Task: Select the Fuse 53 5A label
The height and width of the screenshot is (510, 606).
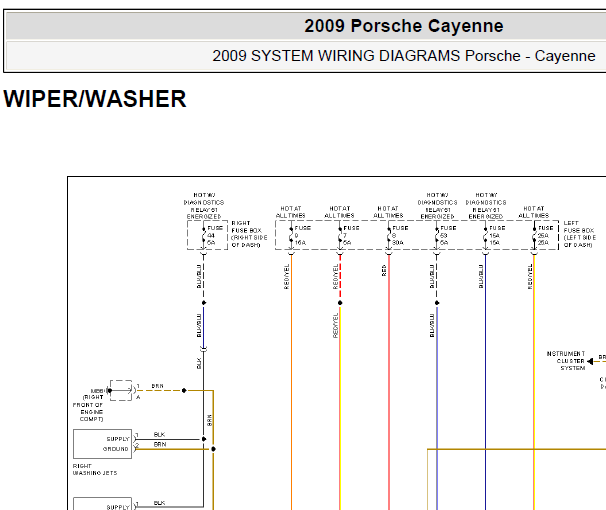Action: [448, 235]
